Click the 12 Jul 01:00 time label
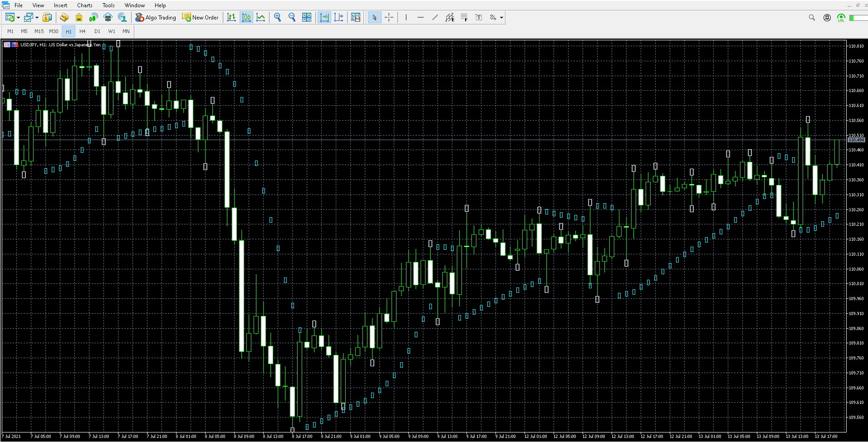 [536, 437]
